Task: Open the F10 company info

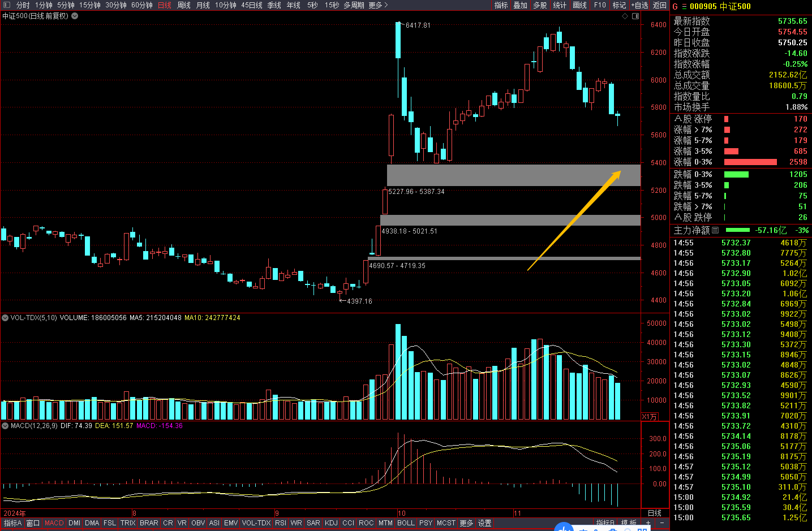Action: (600, 5)
